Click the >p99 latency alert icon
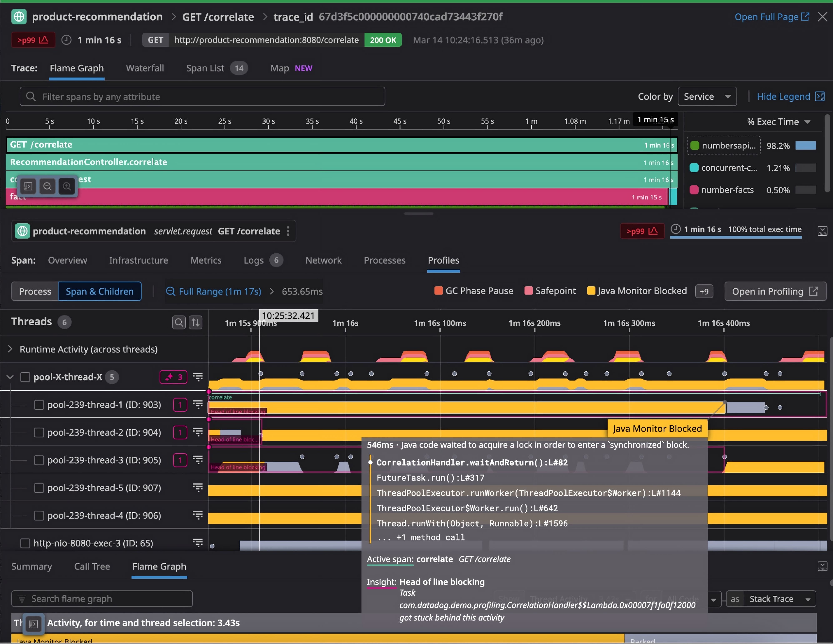Viewport: 833px width, 644px height. click(33, 40)
